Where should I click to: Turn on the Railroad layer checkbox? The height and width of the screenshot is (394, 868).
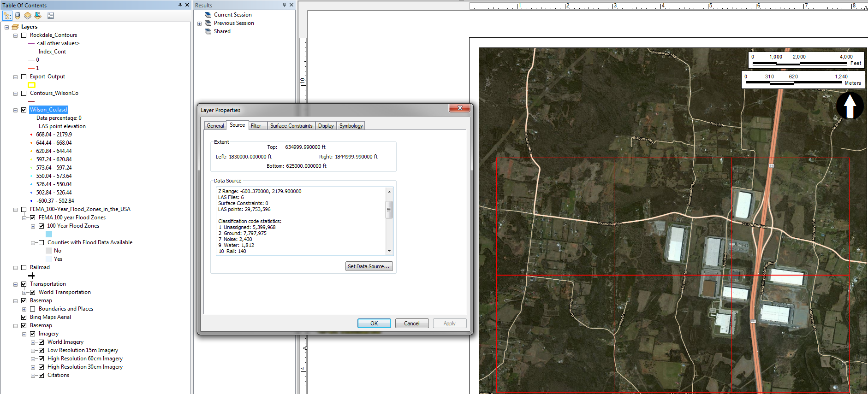(24, 267)
